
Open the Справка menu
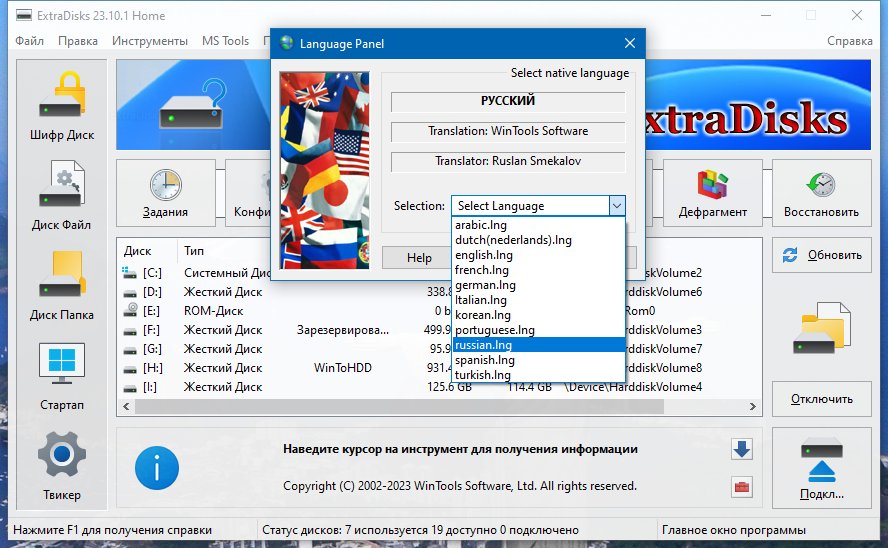(x=849, y=41)
